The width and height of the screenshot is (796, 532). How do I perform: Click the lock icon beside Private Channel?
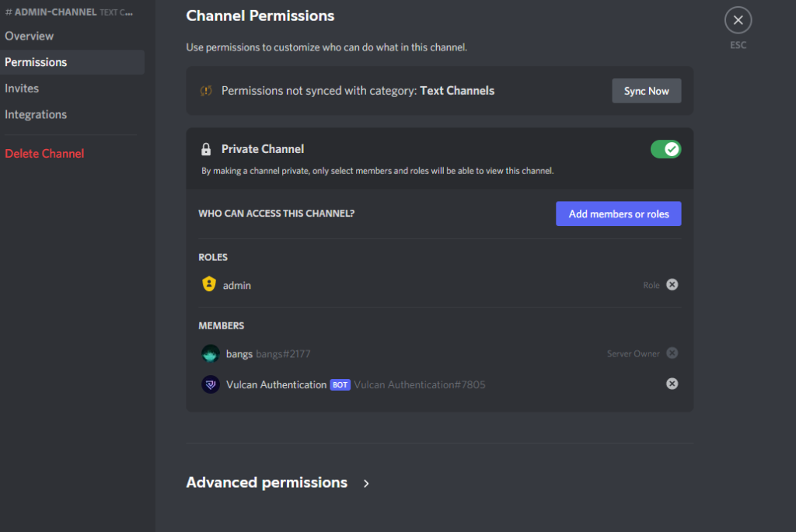click(x=206, y=148)
